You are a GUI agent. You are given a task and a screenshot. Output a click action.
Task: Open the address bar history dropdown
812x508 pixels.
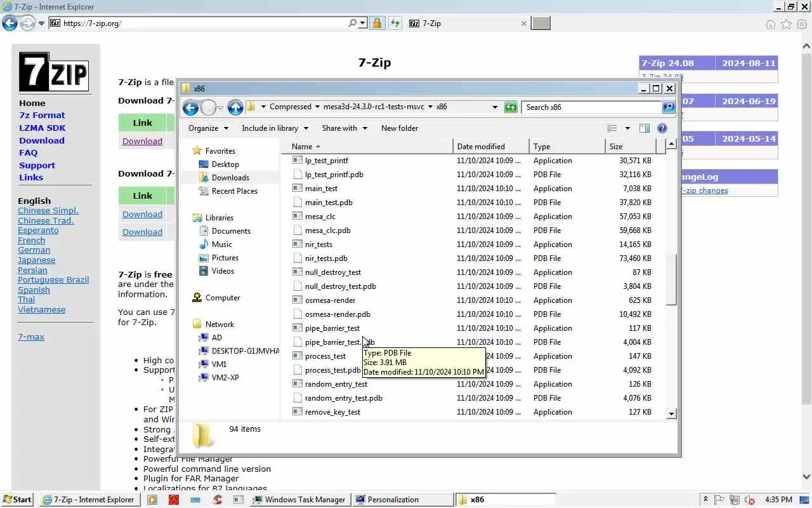495,107
